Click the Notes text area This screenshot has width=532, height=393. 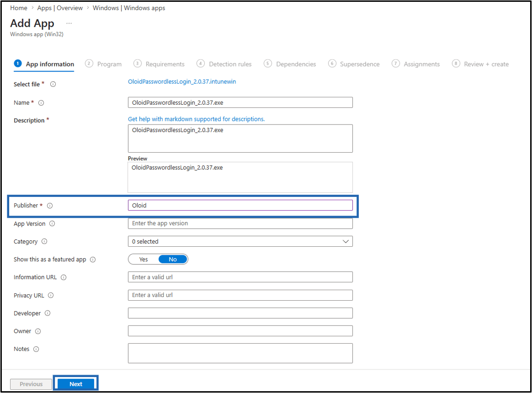240,353
